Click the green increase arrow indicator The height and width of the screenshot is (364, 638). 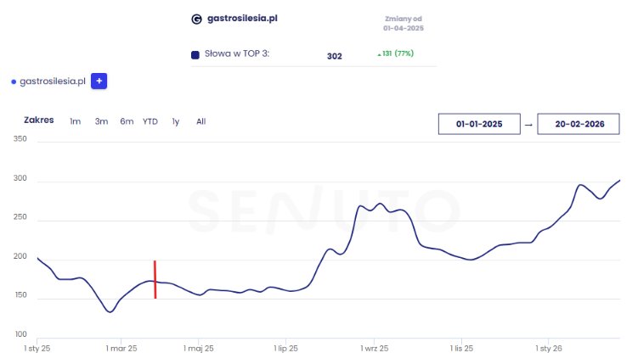click(x=379, y=54)
